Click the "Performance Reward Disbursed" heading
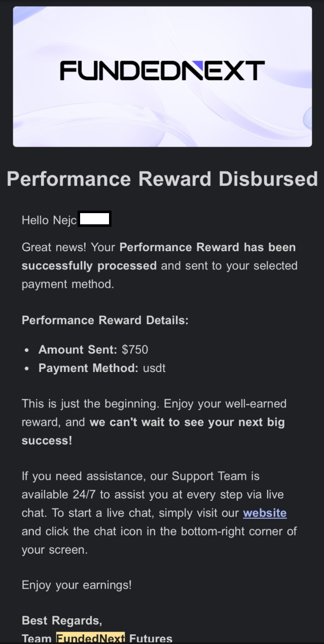The image size is (324, 644). 162,179
